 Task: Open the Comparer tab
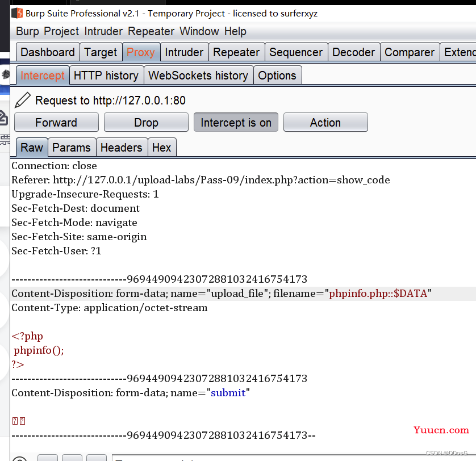(x=410, y=52)
